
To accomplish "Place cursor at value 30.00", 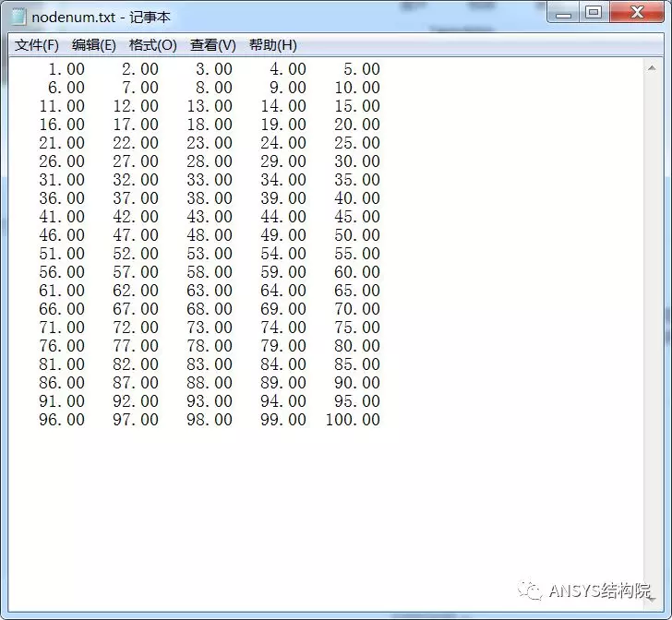I will click(x=357, y=161).
